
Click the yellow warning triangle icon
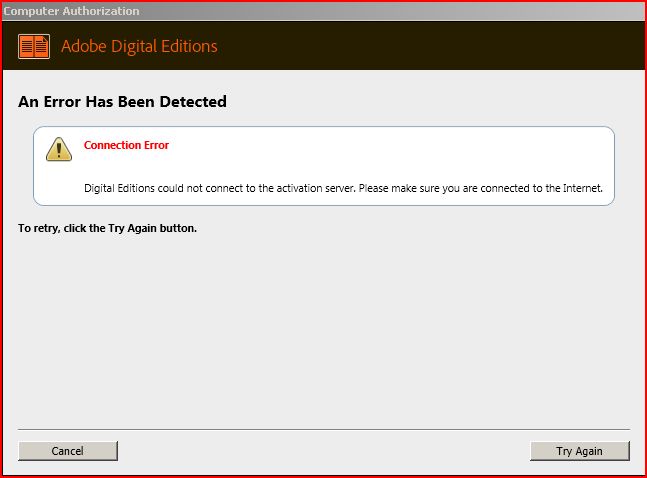tap(59, 149)
